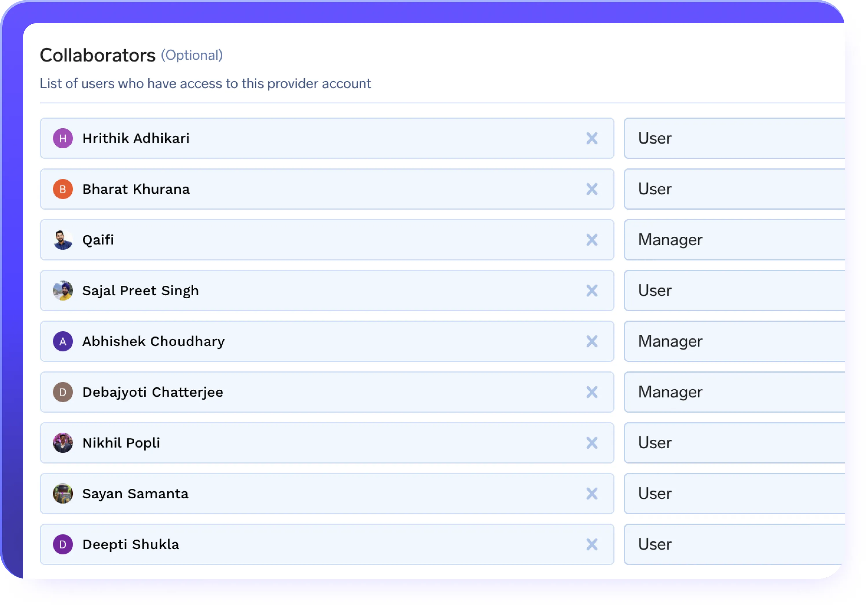Click Hrithik Adhikari's purple avatar circle
868x608 pixels.
pos(62,138)
